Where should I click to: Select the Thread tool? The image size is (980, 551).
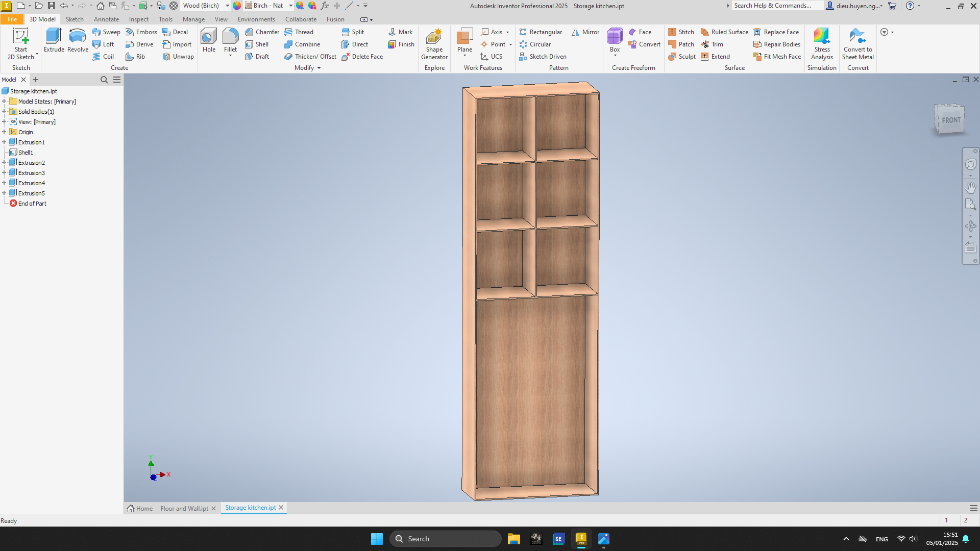tap(299, 32)
